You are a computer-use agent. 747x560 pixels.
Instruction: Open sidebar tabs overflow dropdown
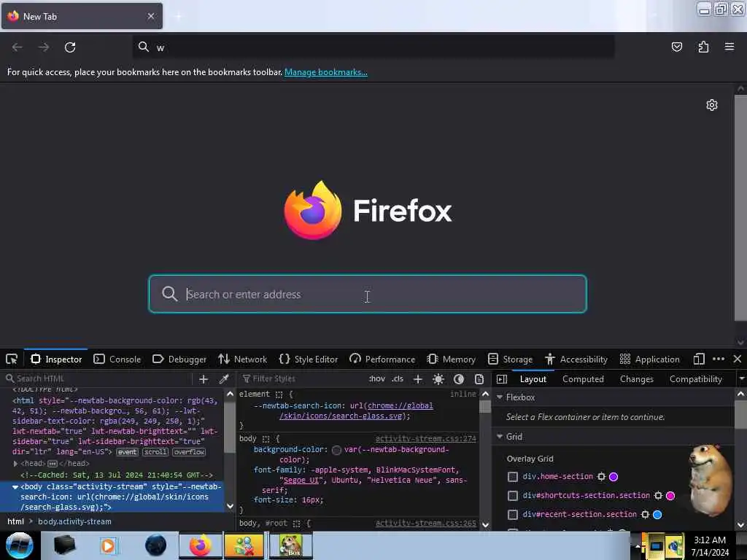tap(741, 379)
